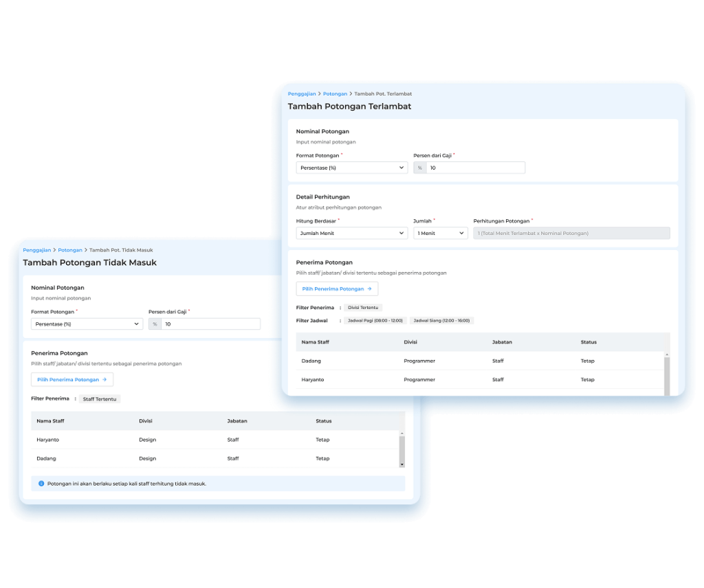Open the Jumlah '1 Menit' dropdown
Image resolution: width=704 pixels, height=588 pixels.
click(440, 234)
